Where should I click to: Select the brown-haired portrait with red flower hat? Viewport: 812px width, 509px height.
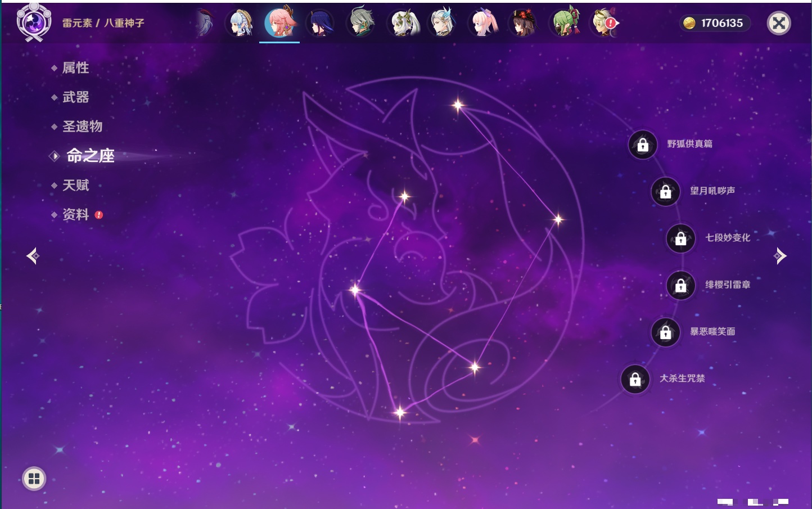tap(523, 23)
